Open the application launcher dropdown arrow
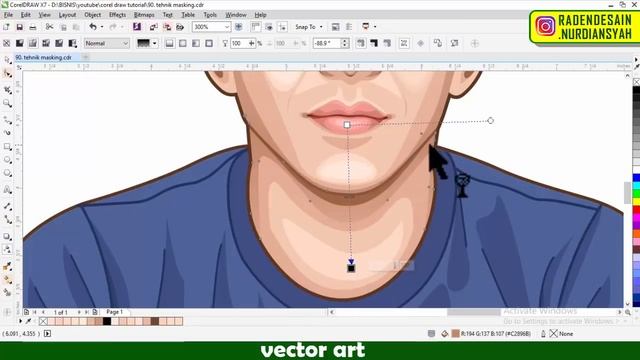Image resolution: width=640 pixels, height=360 pixels. (375, 27)
